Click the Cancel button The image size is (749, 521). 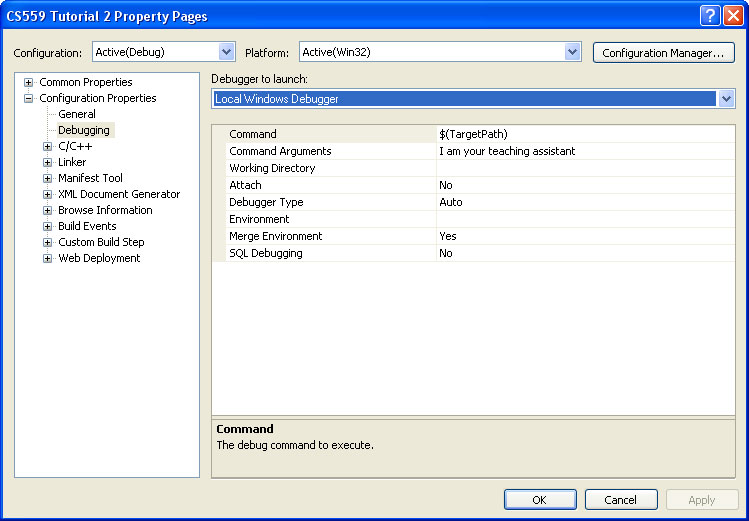pos(621,500)
